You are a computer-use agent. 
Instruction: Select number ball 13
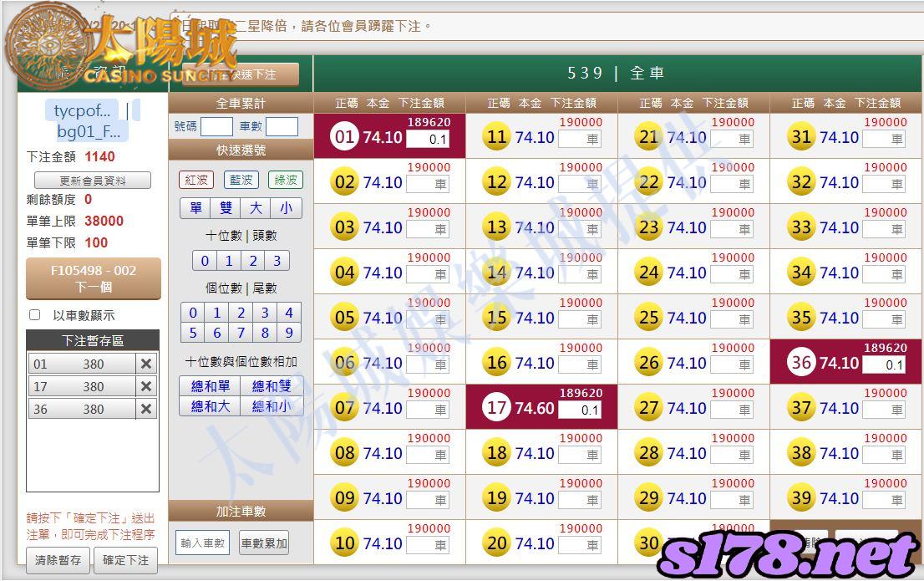click(497, 227)
